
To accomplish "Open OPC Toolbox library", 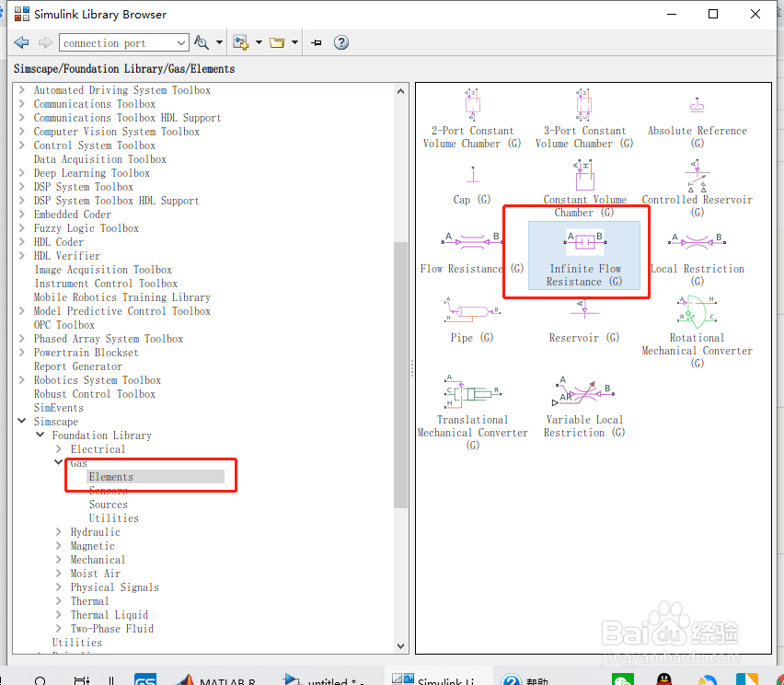I will tap(64, 325).
